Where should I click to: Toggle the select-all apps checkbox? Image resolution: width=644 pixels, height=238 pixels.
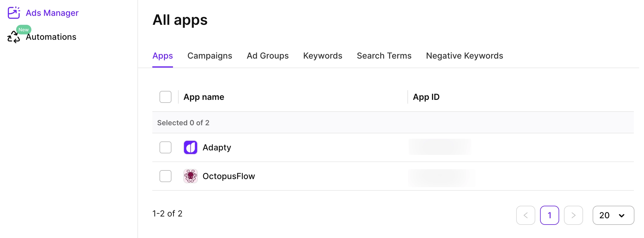[165, 97]
